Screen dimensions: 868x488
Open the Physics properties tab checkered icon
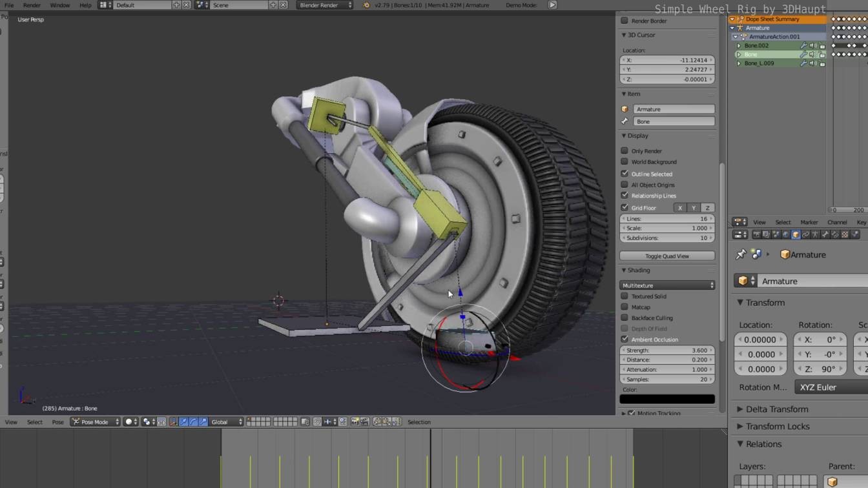[x=845, y=234]
